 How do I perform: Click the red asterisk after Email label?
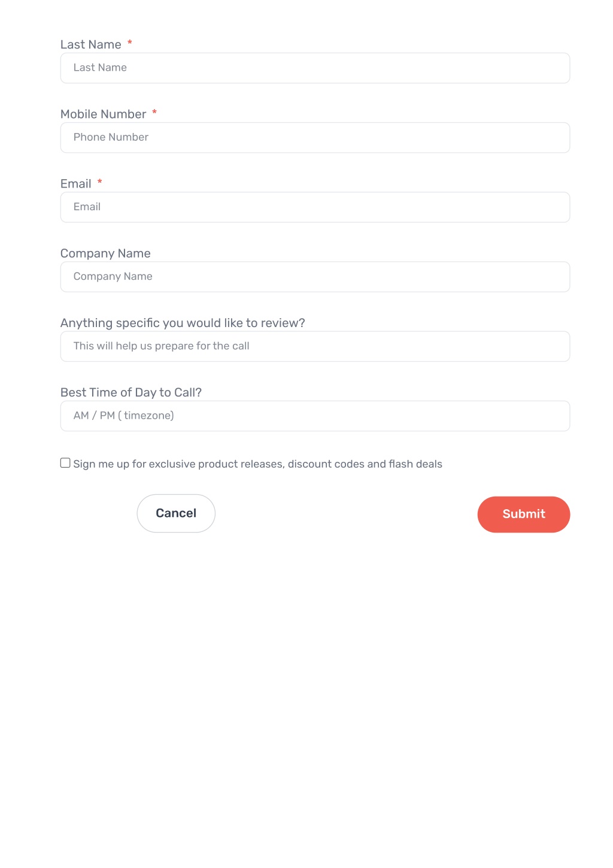coord(99,182)
